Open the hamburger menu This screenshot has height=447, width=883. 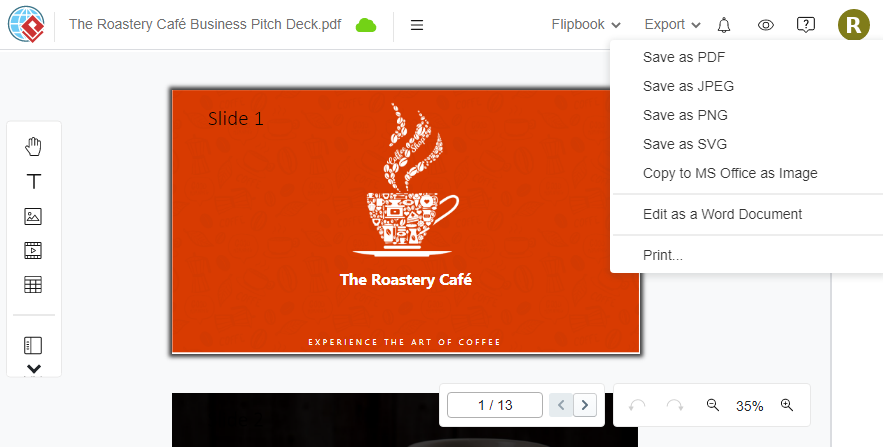coord(417,25)
